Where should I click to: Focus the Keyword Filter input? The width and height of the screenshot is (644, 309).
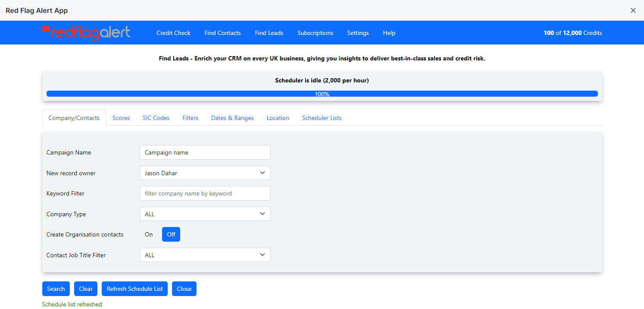pyautogui.click(x=205, y=193)
